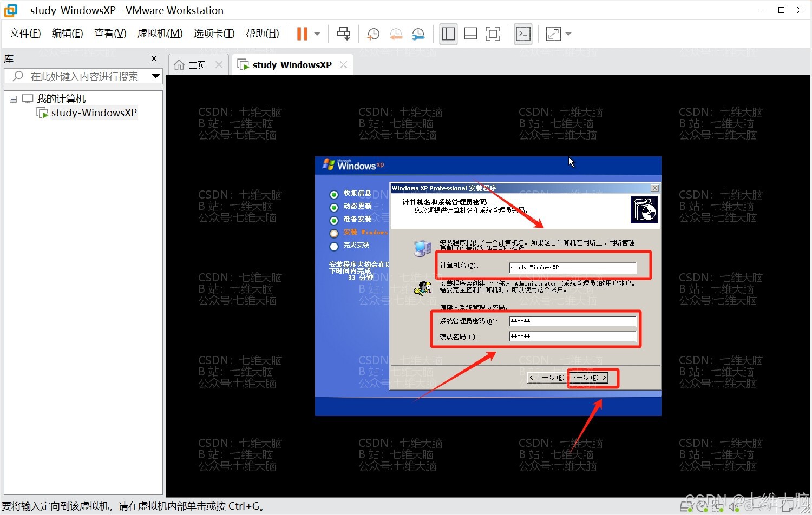The image size is (812, 515).
Task: Close the 库 library panel
Action: [154, 58]
